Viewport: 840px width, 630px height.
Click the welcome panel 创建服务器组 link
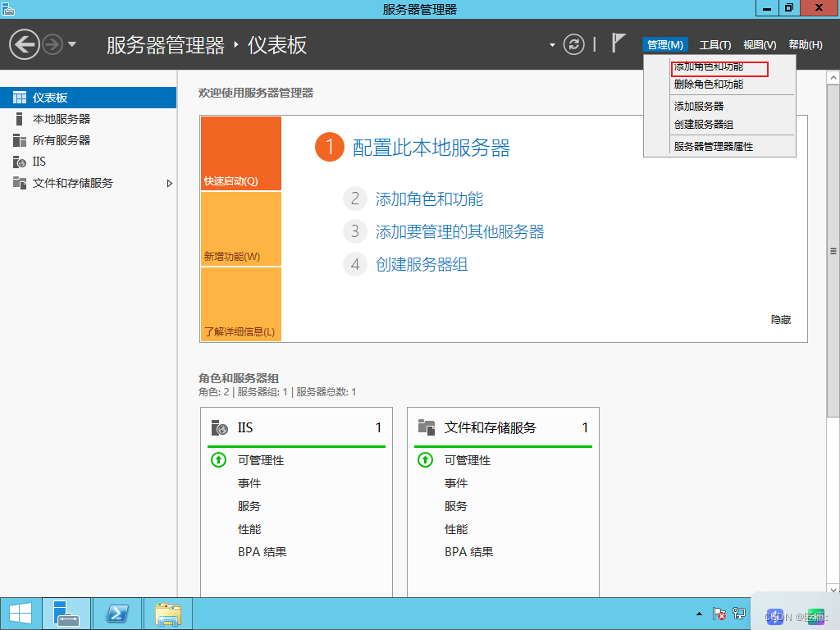click(422, 265)
